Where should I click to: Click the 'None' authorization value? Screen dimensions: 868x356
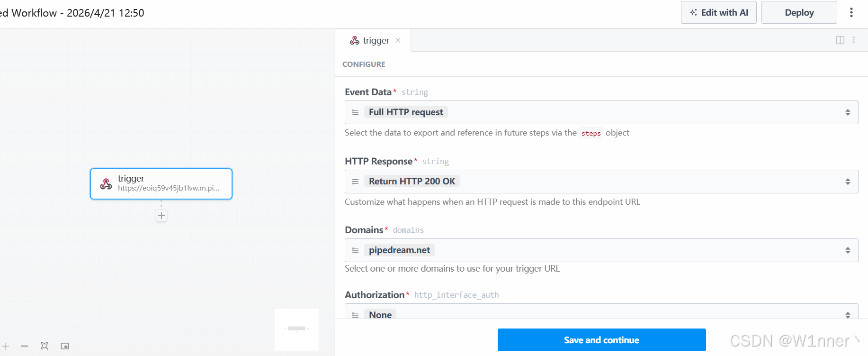[x=380, y=315]
